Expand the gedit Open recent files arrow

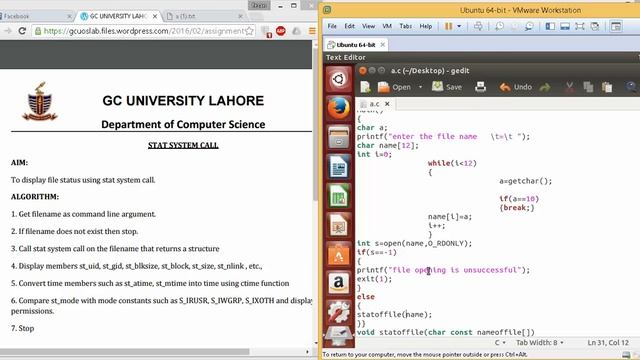click(x=420, y=87)
